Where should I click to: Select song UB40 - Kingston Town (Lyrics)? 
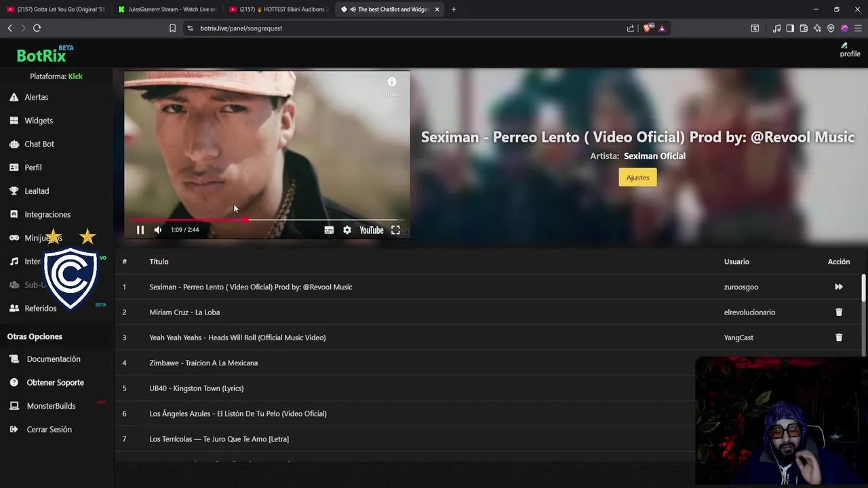point(196,388)
